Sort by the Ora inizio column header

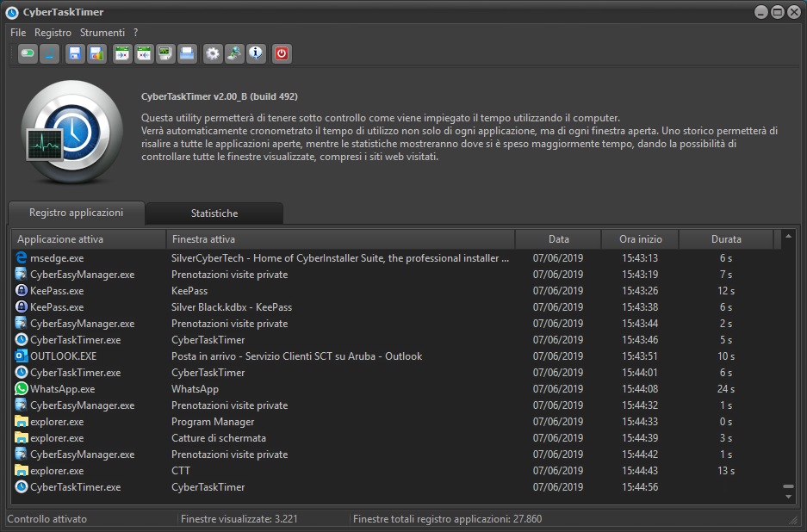coord(640,239)
